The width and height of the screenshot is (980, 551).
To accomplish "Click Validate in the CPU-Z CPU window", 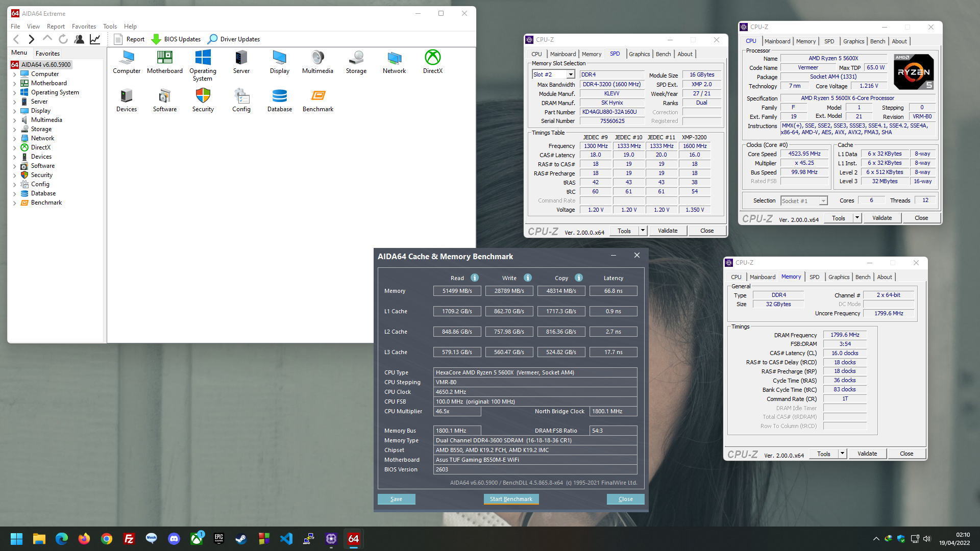I will coord(882,218).
